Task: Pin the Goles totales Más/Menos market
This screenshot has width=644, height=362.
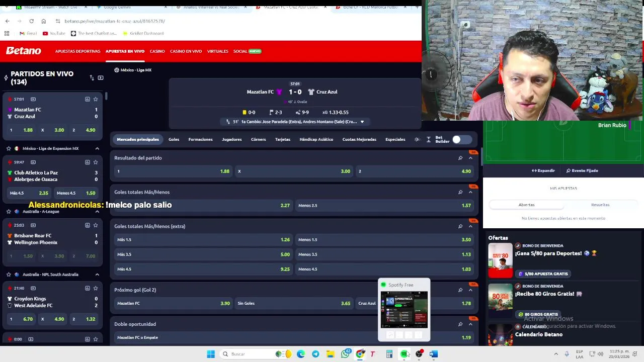Action: 460,192
